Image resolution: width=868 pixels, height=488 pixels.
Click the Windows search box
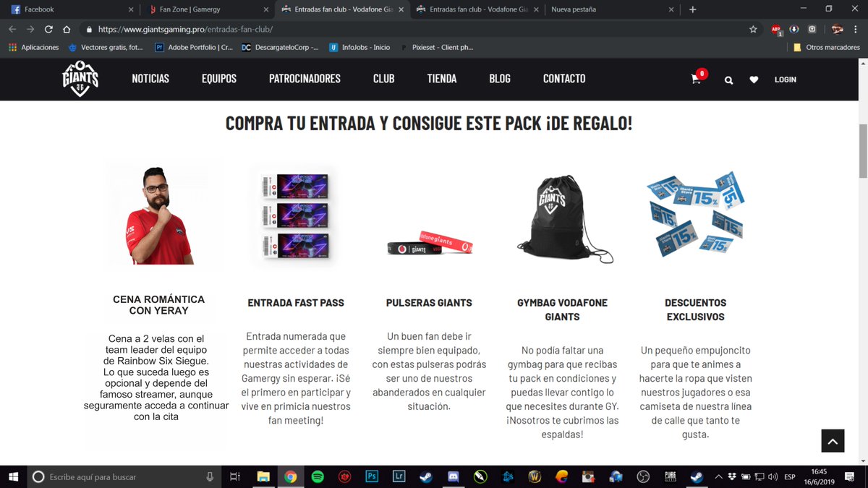[123, 476]
